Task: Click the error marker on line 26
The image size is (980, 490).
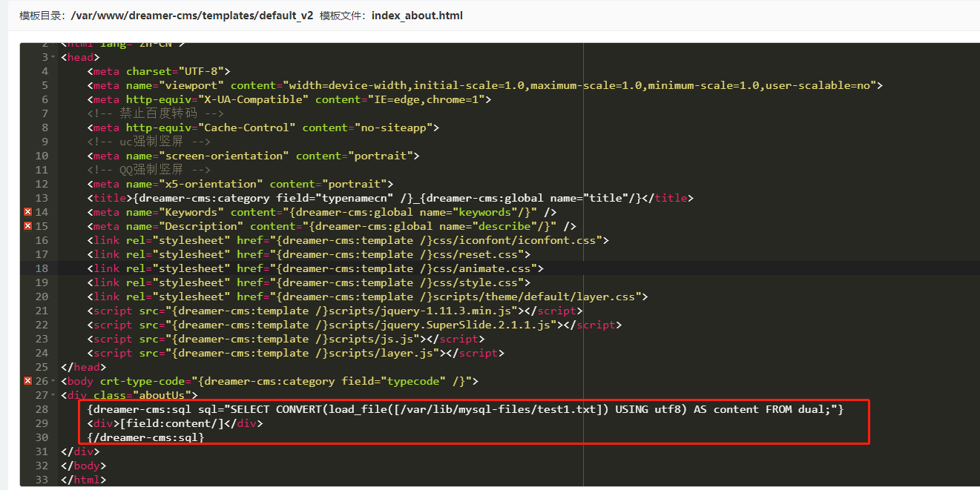Action: click(28, 381)
